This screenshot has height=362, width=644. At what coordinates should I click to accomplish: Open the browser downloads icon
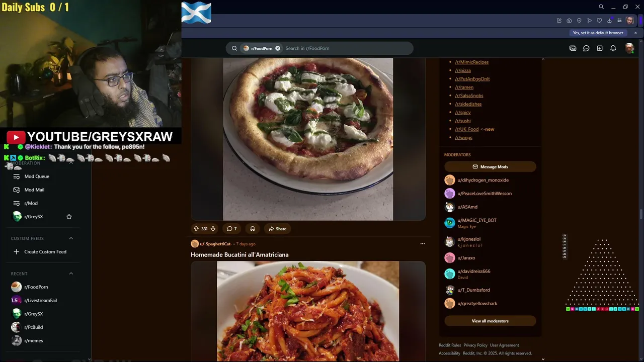click(609, 21)
